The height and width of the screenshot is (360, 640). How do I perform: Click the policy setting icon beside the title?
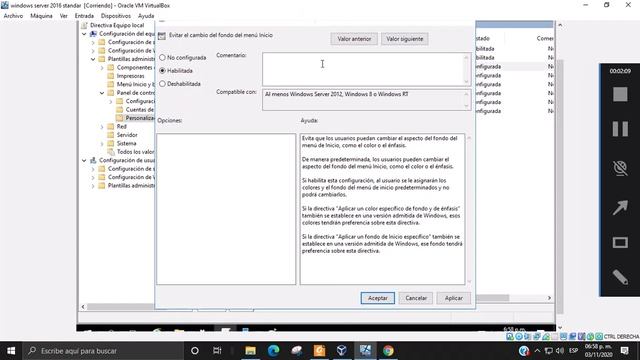(x=162, y=36)
